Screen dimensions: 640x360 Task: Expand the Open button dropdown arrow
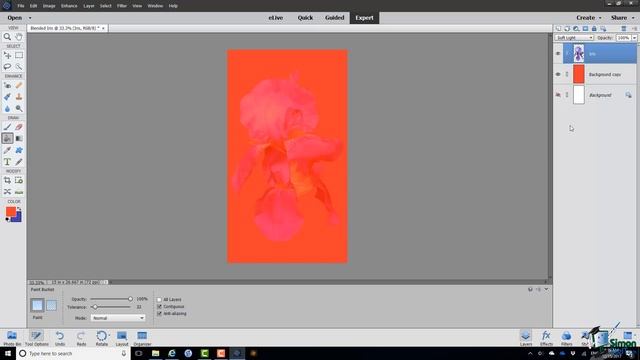pyautogui.click(x=30, y=18)
